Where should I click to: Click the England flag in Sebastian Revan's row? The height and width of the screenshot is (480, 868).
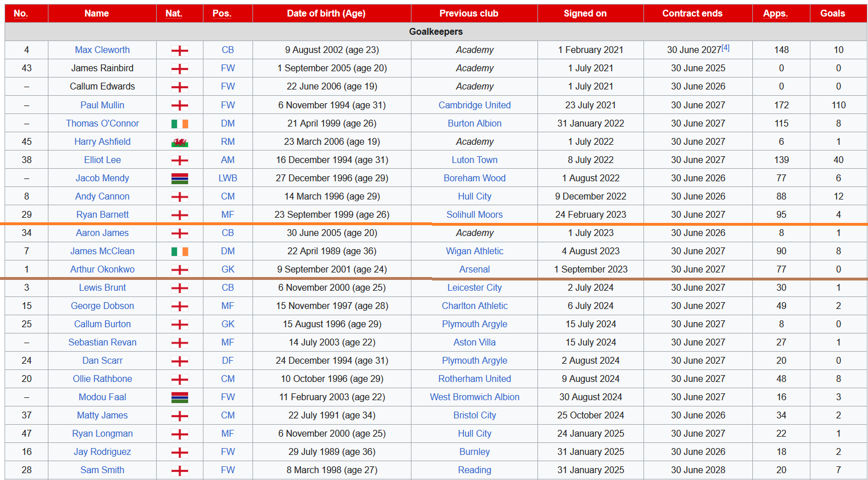pos(180,343)
